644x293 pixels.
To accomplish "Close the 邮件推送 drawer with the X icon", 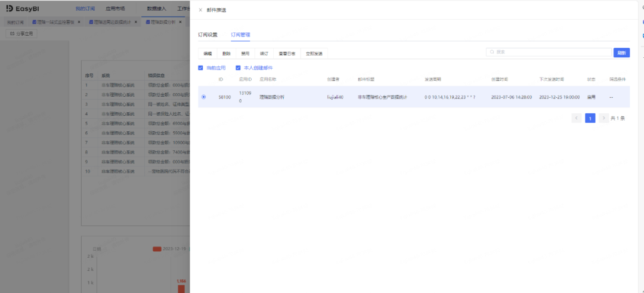I will [x=200, y=10].
